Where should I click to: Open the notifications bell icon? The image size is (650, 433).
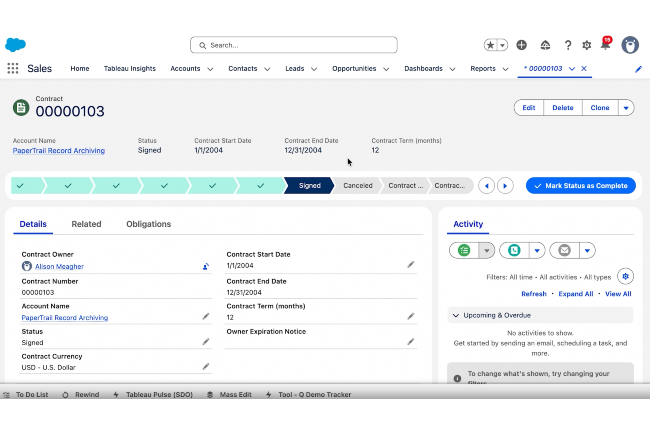pos(606,44)
